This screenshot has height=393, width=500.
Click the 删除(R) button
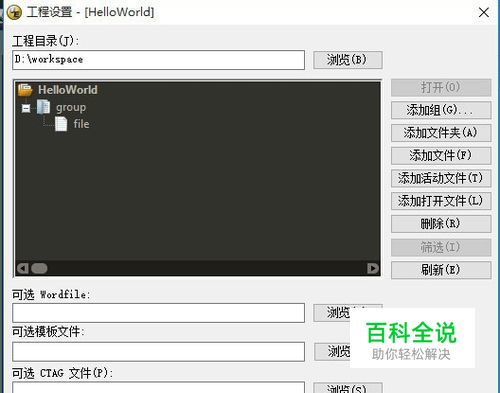tap(441, 224)
